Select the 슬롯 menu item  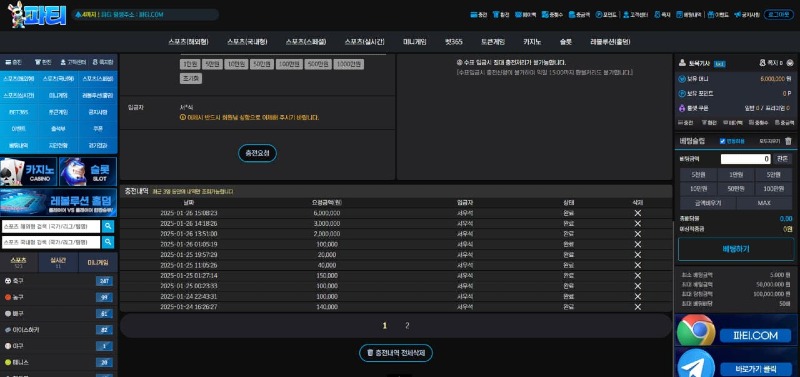(565, 42)
